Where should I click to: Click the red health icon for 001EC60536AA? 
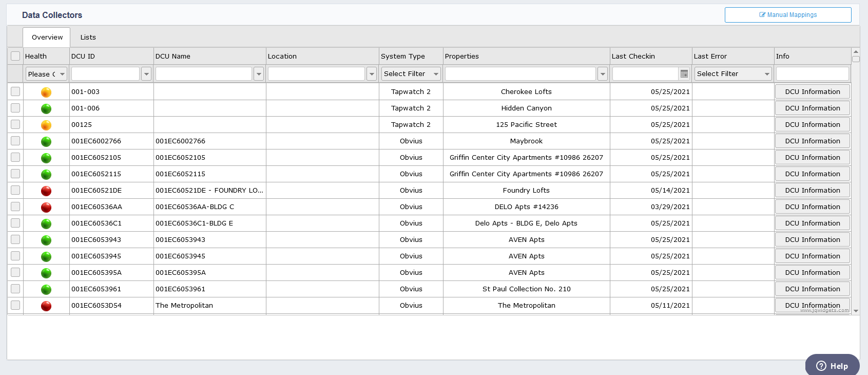46,208
